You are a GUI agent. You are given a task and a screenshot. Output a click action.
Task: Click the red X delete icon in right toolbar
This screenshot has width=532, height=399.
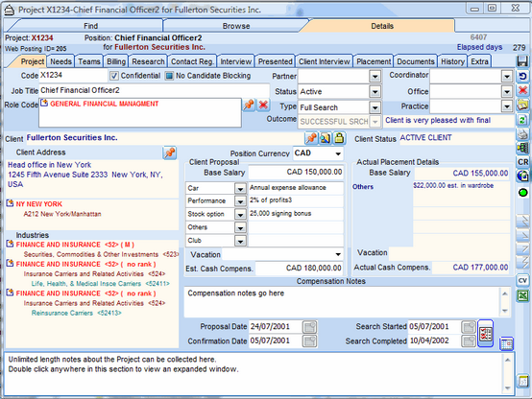pyautogui.click(x=522, y=90)
